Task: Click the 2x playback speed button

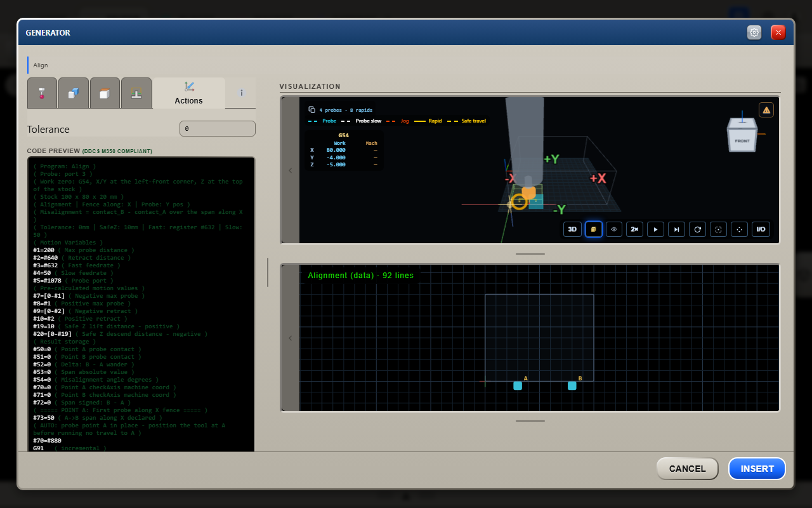Action: 635,229
